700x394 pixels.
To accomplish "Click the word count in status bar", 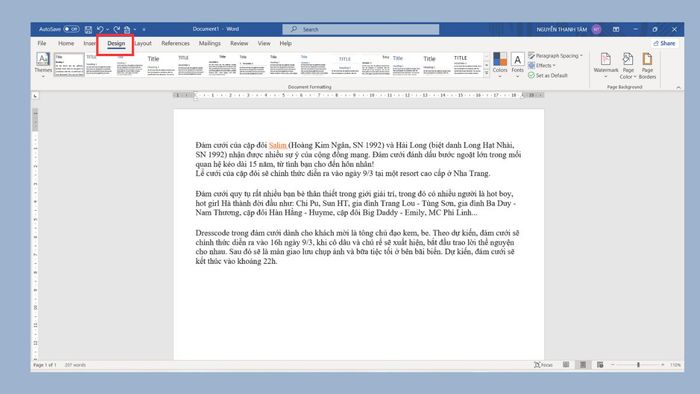I will coord(75,365).
